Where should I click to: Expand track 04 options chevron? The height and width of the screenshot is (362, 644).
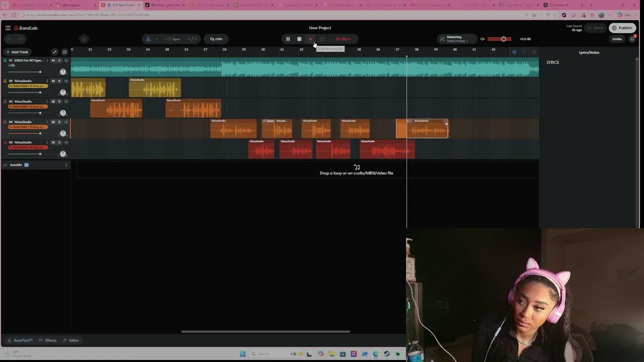(65, 122)
